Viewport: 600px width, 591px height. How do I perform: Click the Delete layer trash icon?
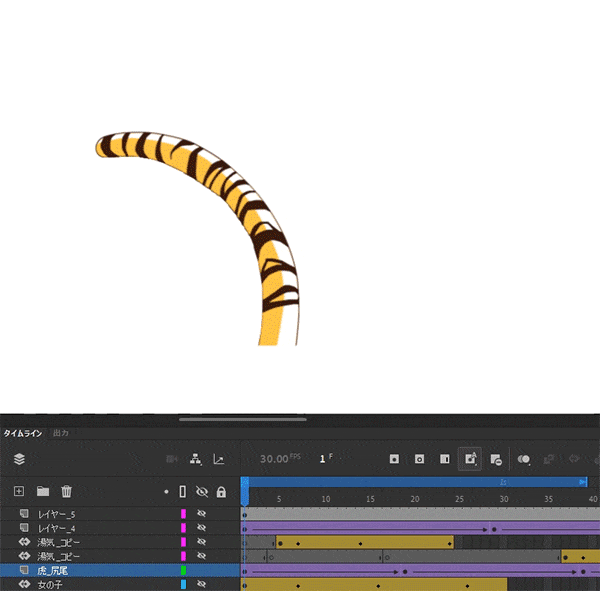pyautogui.click(x=66, y=491)
